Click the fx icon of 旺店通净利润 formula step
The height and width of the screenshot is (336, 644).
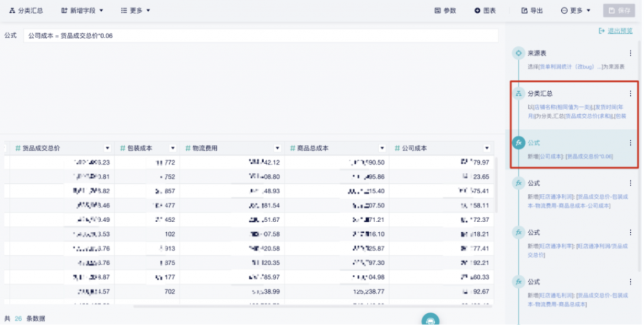[519, 183]
